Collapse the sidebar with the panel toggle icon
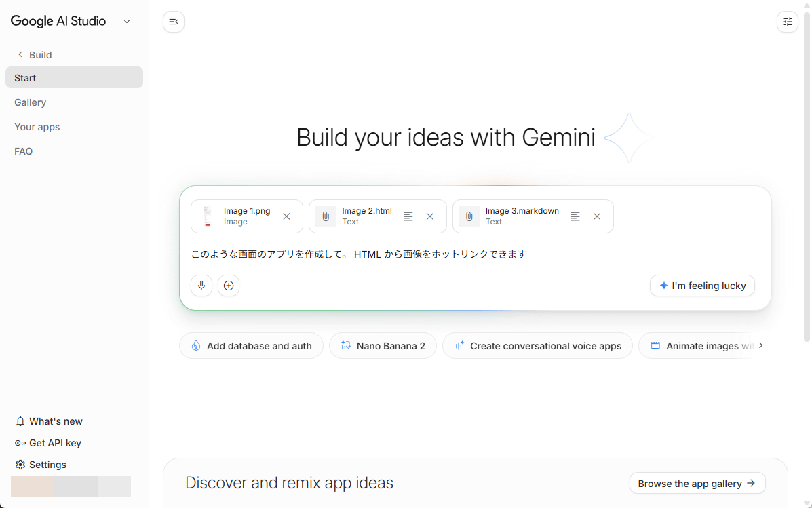 tap(174, 22)
